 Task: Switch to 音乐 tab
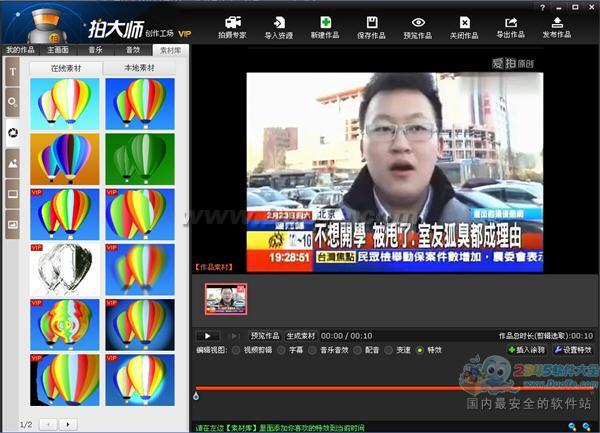click(x=95, y=50)
